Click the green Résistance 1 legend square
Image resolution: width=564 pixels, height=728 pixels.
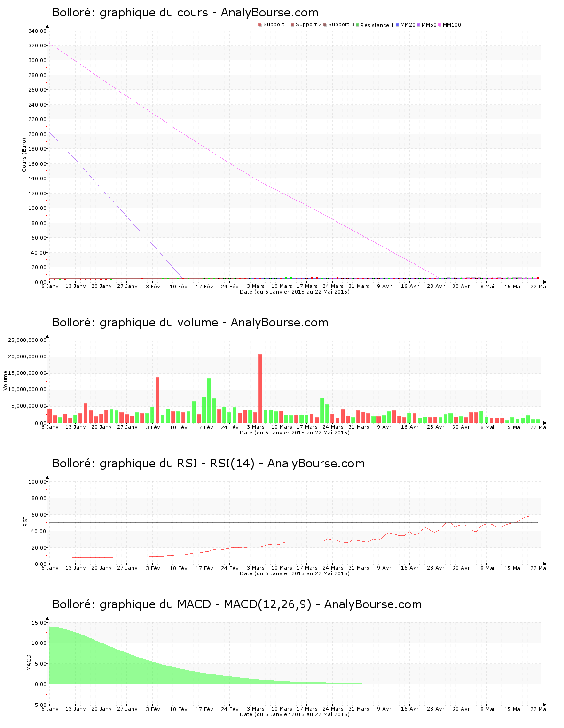(357, 25)
